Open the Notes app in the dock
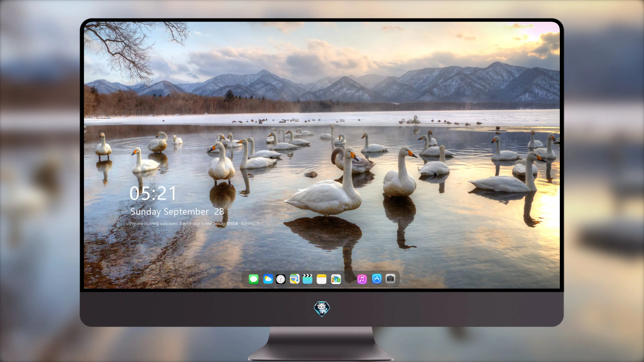 pyautogui.click(x=321, y=279)
